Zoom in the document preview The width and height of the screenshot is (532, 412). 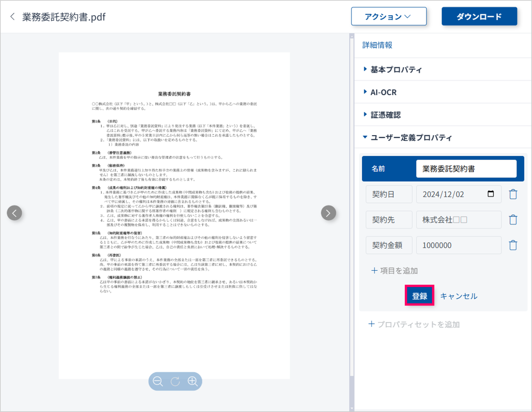193,381
